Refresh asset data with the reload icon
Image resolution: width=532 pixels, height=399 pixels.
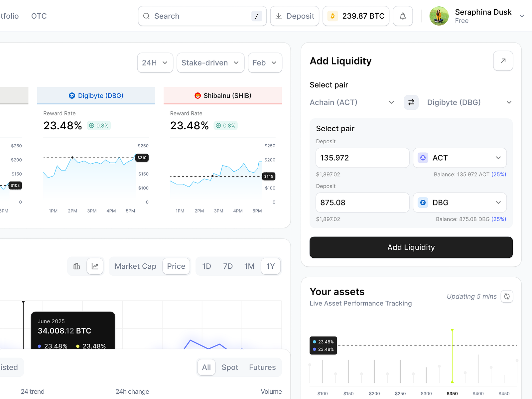pos(507,296)
